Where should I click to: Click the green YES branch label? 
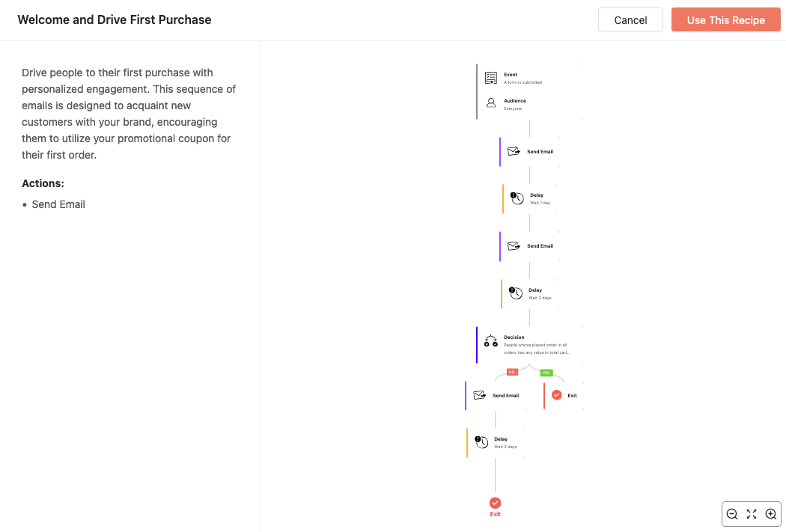click(x=546, y=373)
